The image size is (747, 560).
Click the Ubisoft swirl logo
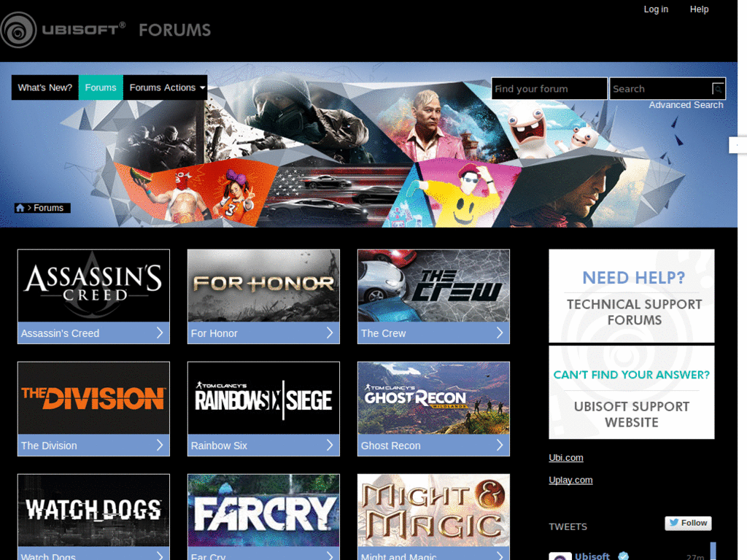click(18, 31)
